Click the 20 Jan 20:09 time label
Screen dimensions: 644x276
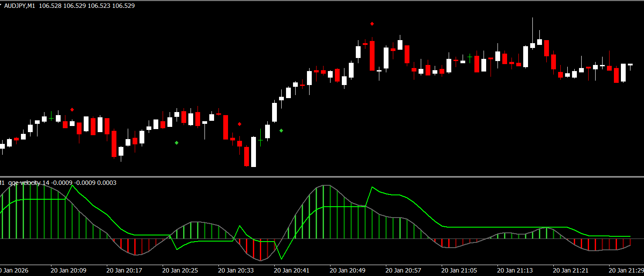point(68,270)
